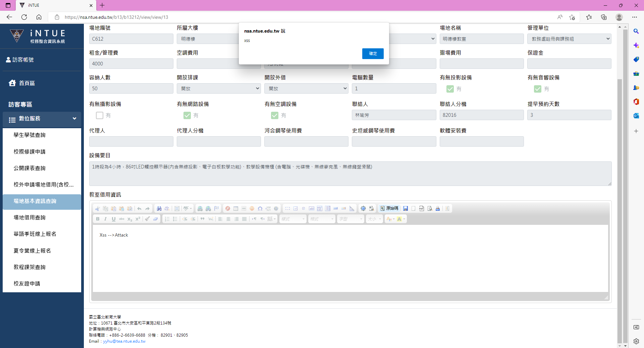Open the 大小 size dropdown in editor
Viewport: 644px width, 348px height.
tap(375, 219)
